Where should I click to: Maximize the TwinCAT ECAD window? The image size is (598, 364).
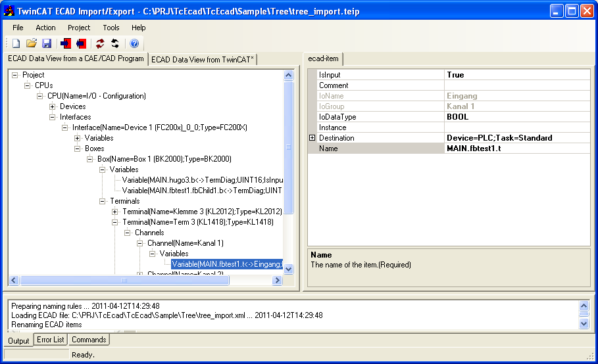coord(572,11)
